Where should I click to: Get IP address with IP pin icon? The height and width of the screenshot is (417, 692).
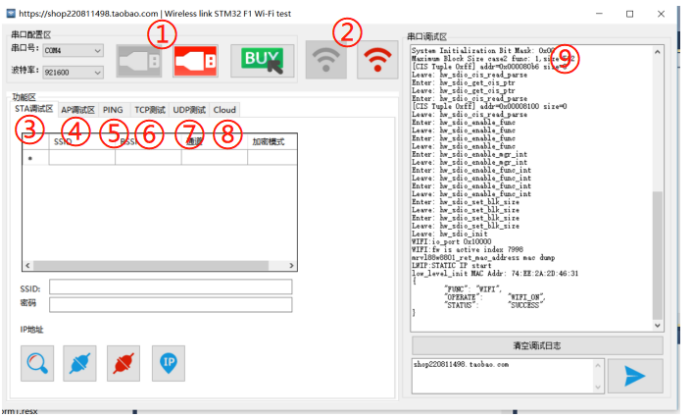tap(169, 363)
